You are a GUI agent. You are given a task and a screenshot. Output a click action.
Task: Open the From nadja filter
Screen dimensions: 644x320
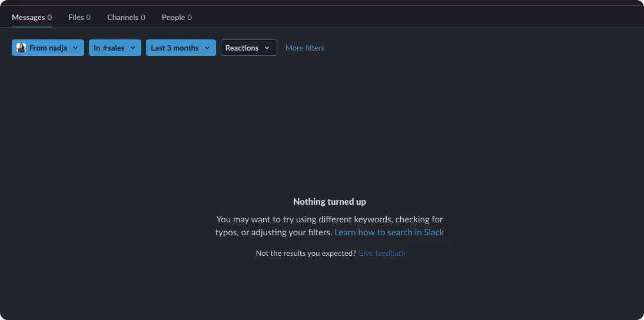tap(48, 48)
